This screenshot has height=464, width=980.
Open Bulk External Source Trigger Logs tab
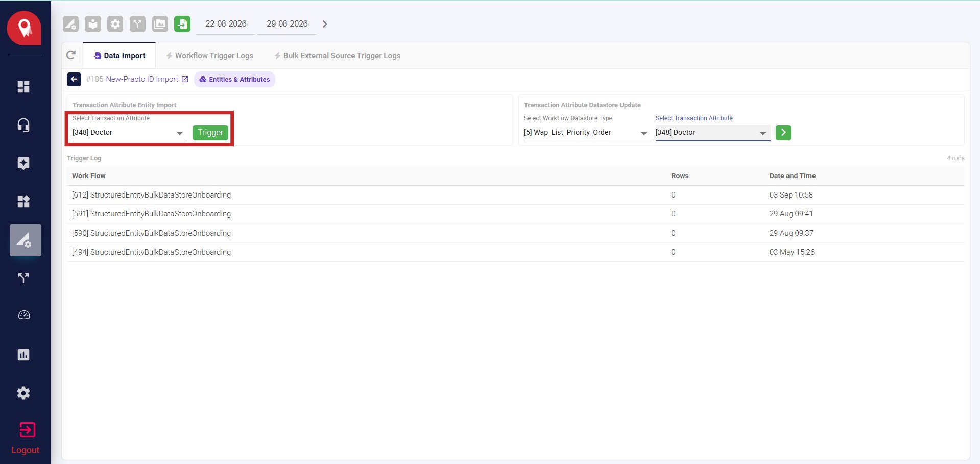click(338, 56)
